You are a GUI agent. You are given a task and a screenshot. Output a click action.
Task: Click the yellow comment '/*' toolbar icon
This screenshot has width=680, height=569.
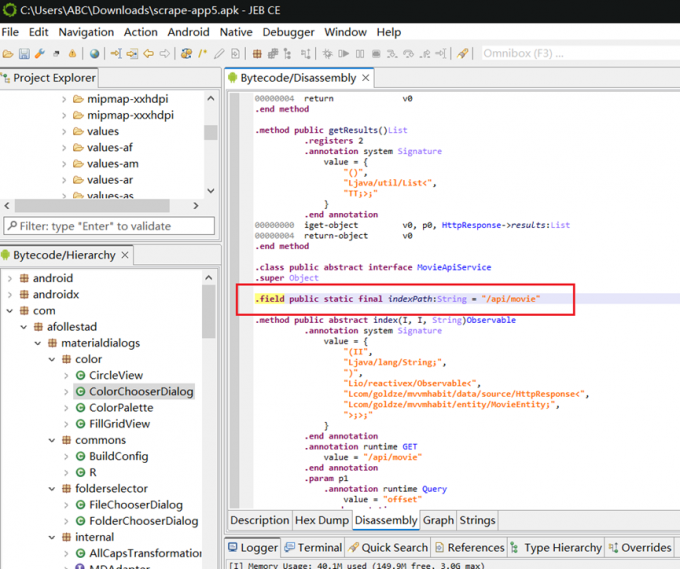(203, 54)
